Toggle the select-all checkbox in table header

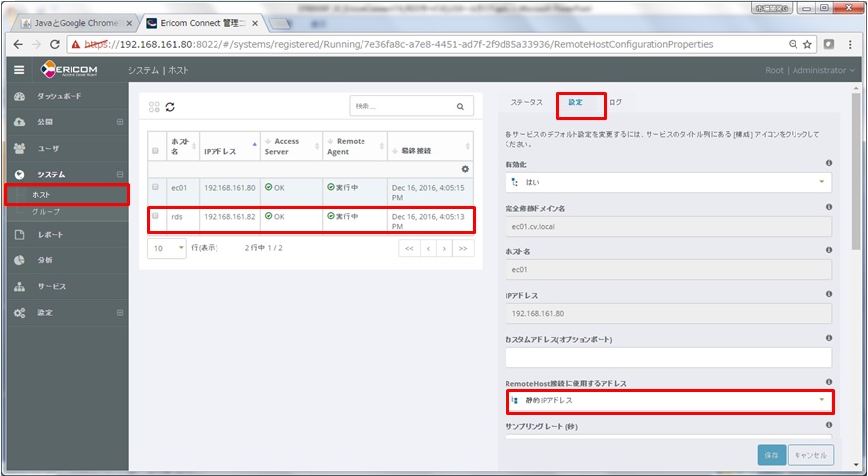pos(155,151)
